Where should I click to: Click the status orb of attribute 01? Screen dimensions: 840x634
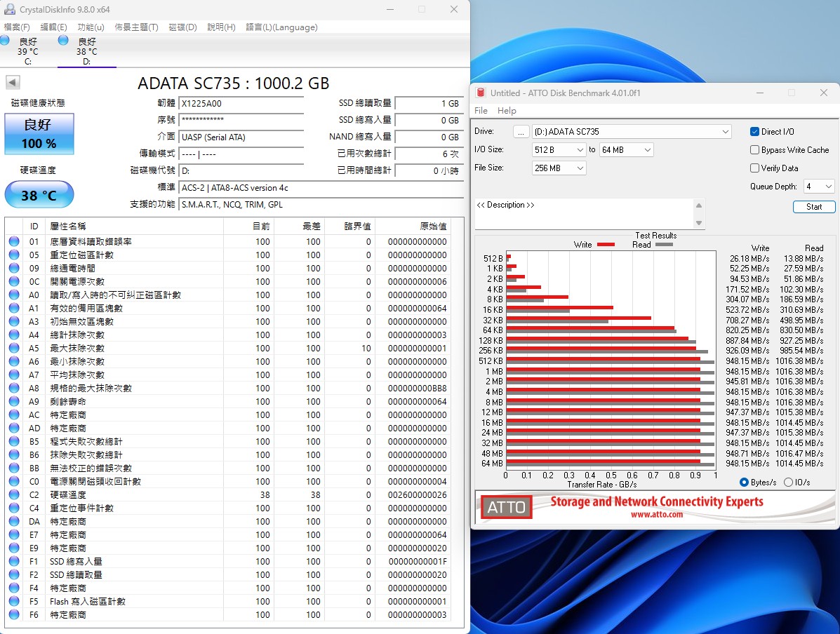pos(14,241)
